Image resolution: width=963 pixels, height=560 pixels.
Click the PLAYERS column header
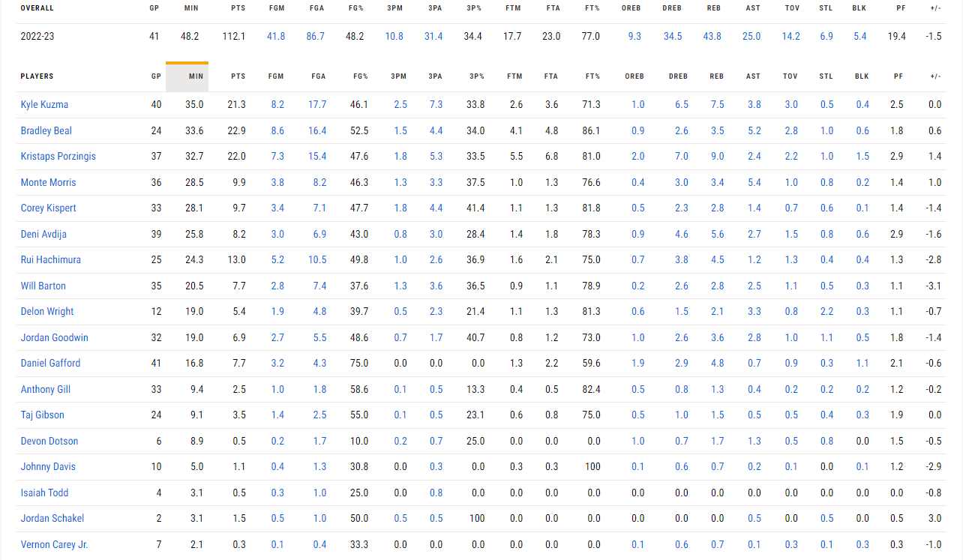point(37,76)
